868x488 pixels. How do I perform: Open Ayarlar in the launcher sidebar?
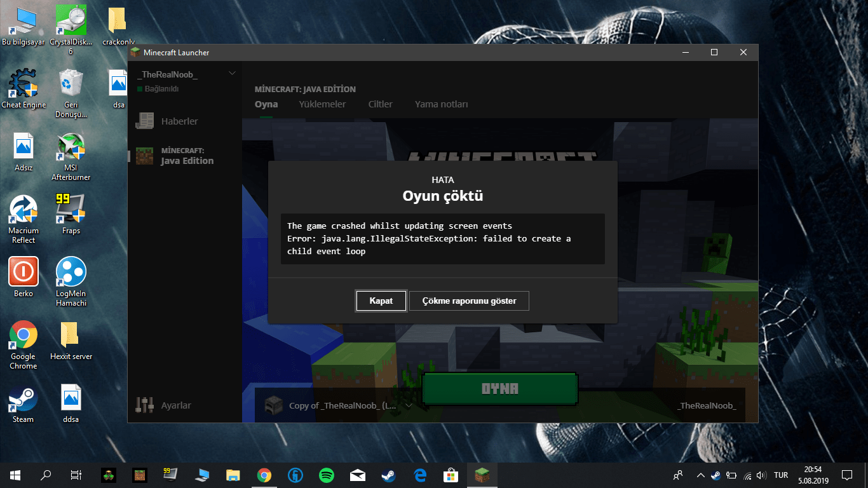(176, 405)
